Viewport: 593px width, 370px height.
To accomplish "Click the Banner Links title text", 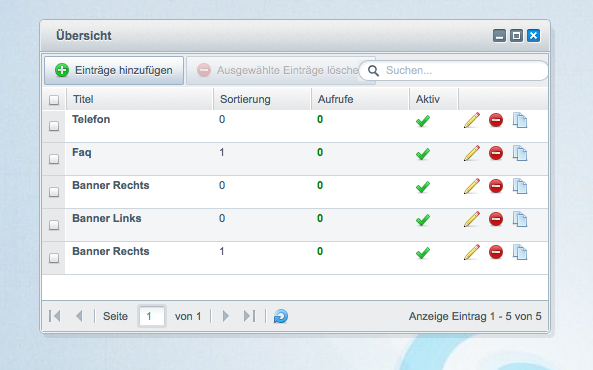I will pos(107,218).
